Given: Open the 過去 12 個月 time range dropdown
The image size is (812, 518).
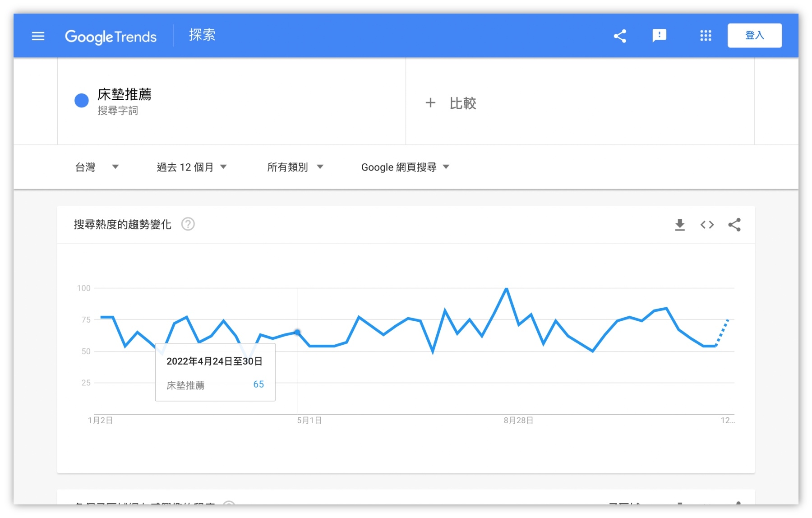Looking at the screenshot, I should 191,167.
